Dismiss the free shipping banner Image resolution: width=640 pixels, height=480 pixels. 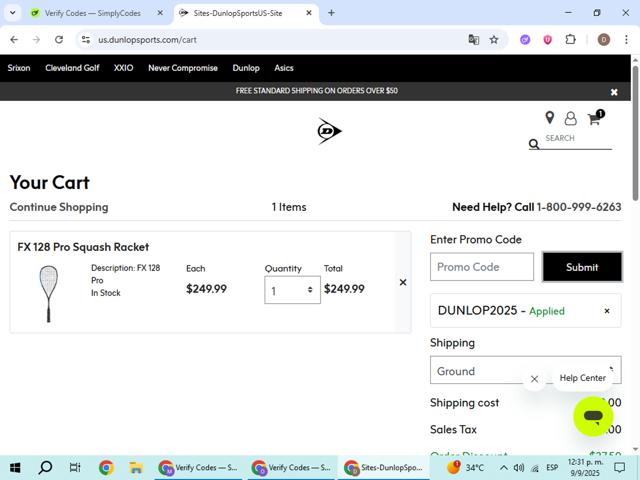click(x=614, y=92)
